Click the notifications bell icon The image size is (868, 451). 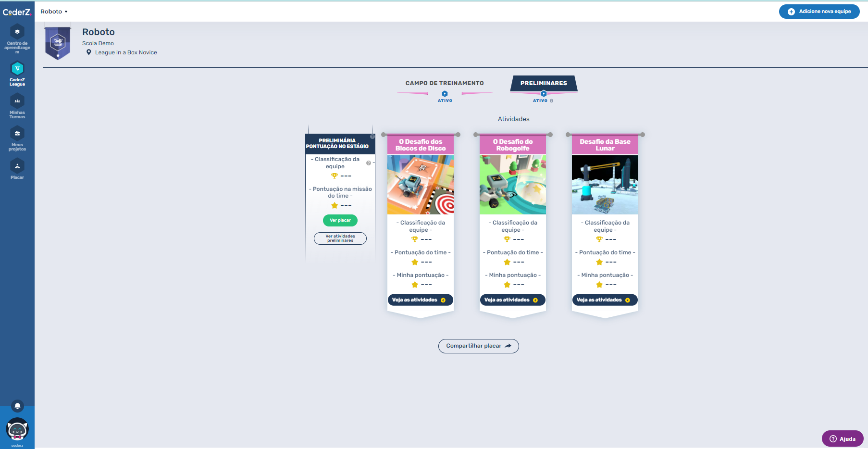pos(17,406)
